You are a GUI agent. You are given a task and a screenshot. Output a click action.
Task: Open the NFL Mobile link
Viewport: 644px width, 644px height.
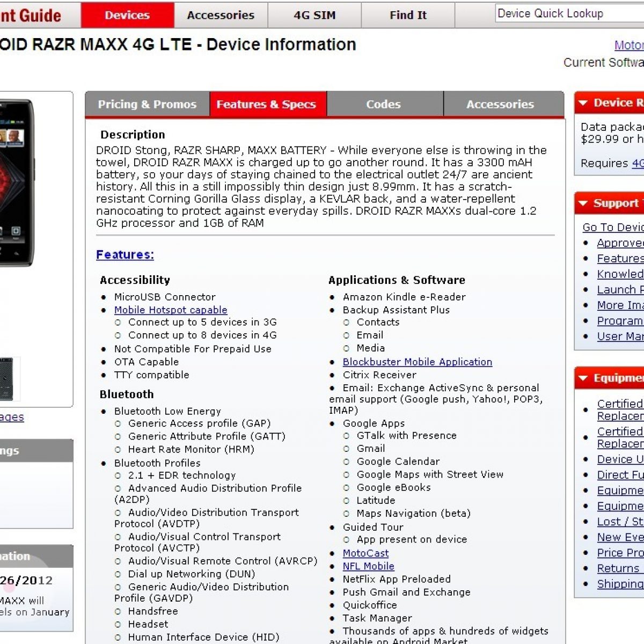[368, 566]
